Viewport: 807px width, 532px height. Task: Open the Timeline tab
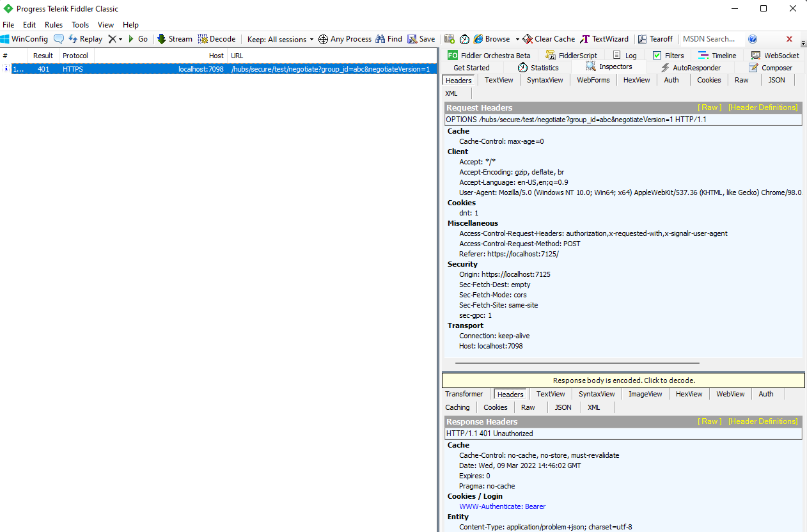[x=717, y=56]
